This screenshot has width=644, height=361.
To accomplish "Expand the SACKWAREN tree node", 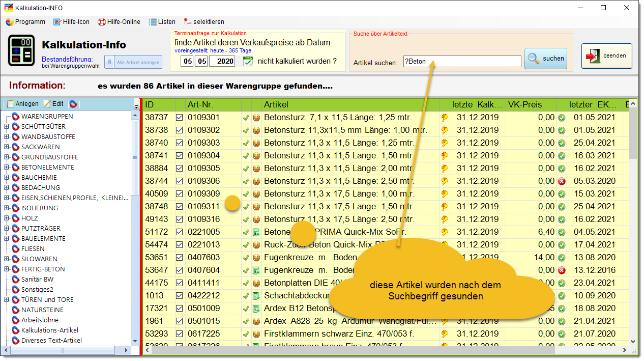I will tap(7, 147).
